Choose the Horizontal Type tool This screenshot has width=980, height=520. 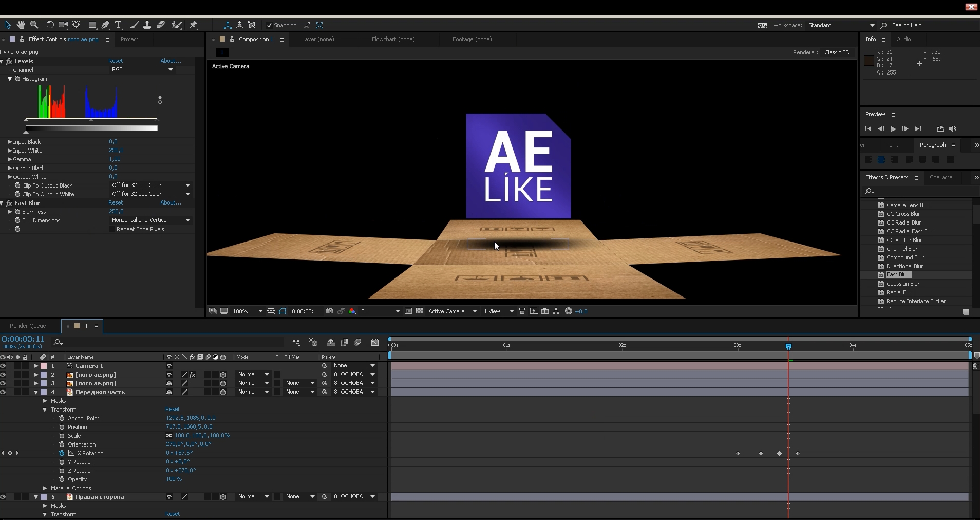tap(118, 25)
